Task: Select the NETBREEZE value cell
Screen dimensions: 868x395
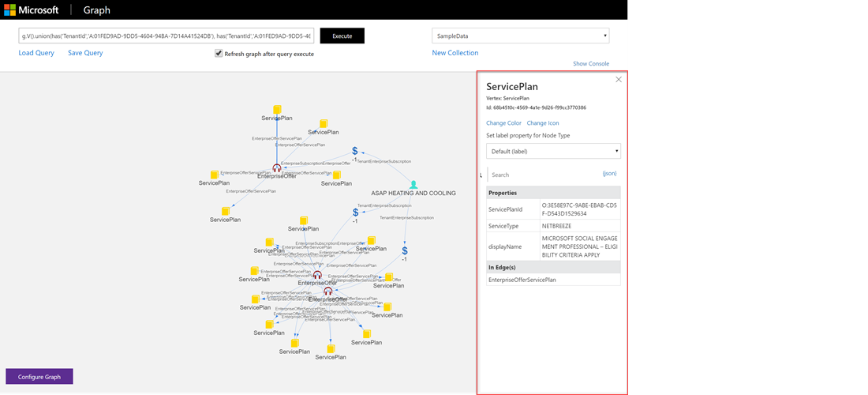Action: [x=580, y=226]
